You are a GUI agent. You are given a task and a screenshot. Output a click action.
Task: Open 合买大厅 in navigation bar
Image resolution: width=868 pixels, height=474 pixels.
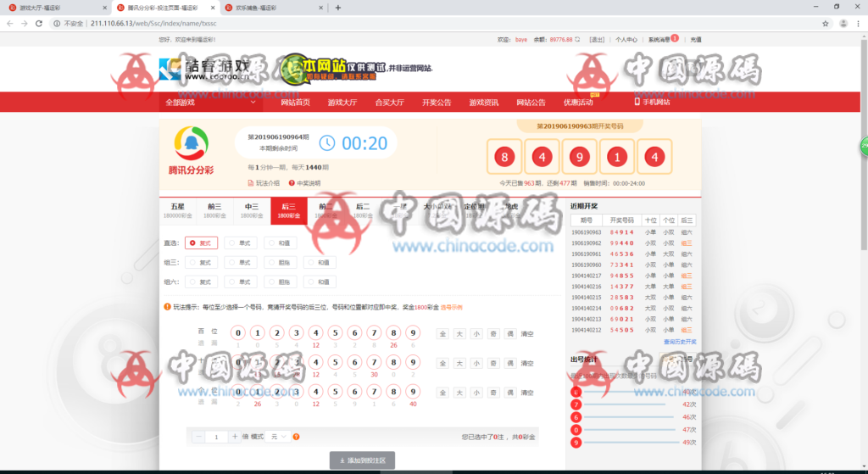[390, 103]
